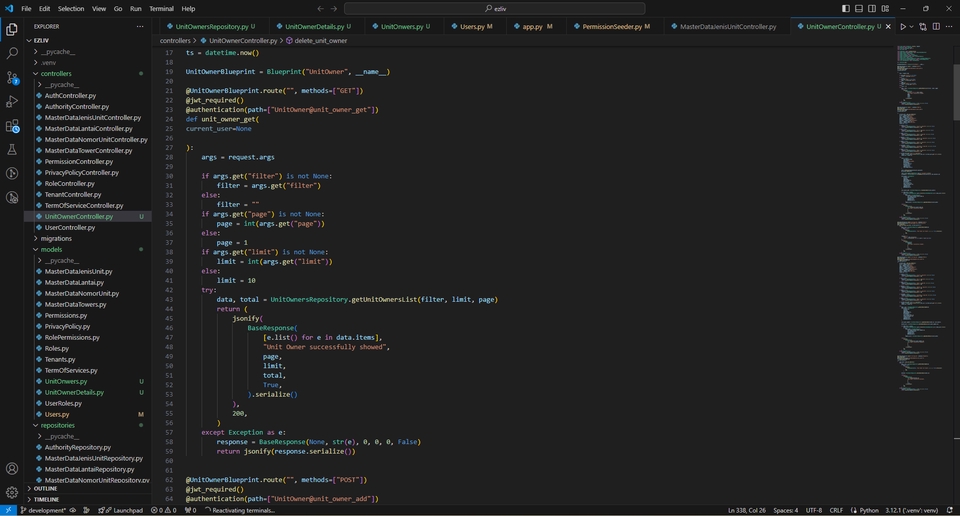Open the Testing flask view
960x516 pixels.
tap(12, 149)
